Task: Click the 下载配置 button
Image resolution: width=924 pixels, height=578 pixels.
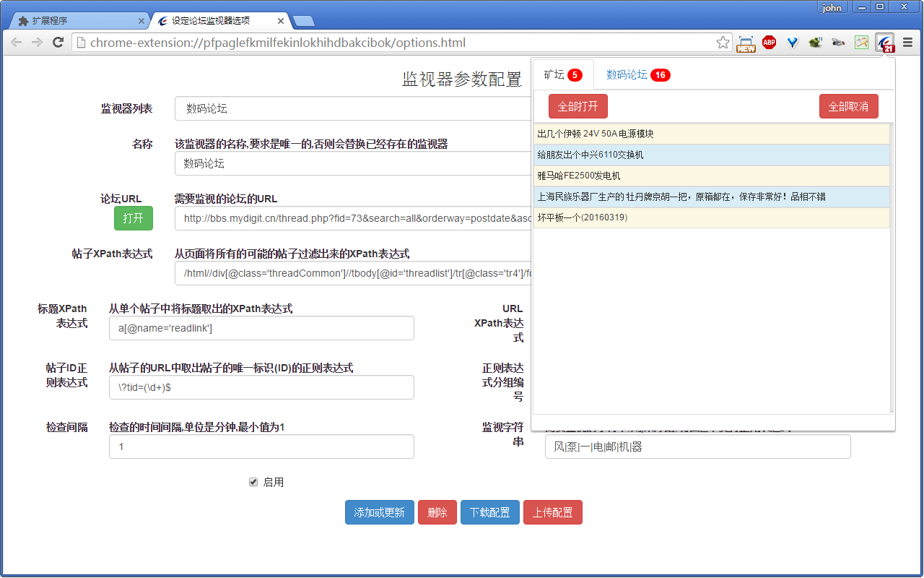Action: click(490, 512)
